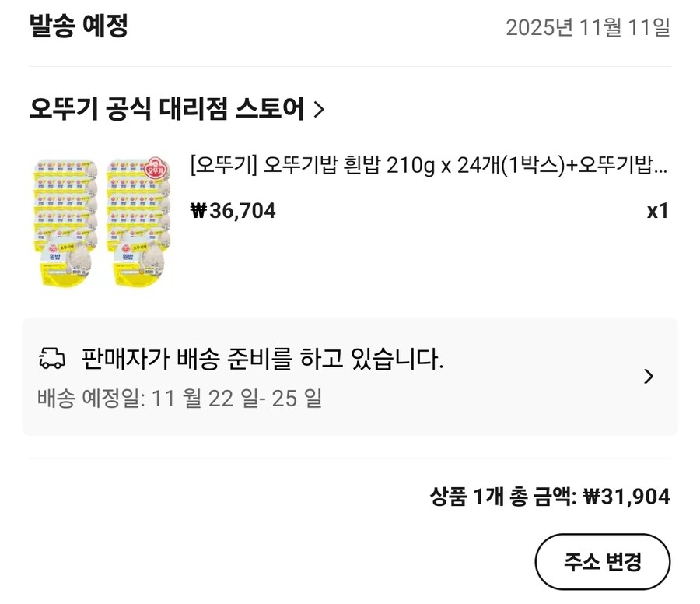Select the total amount ₩31,904
The image size is (700, 604).
click(628, 496)
